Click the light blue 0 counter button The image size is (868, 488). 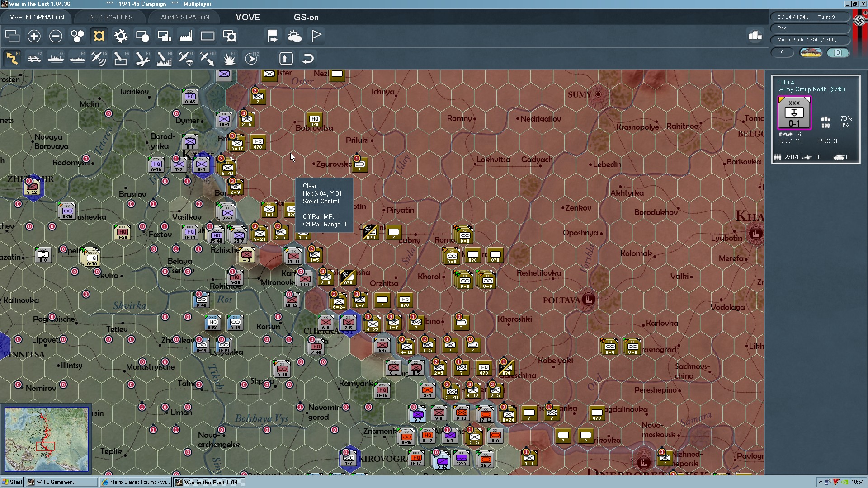838,52
